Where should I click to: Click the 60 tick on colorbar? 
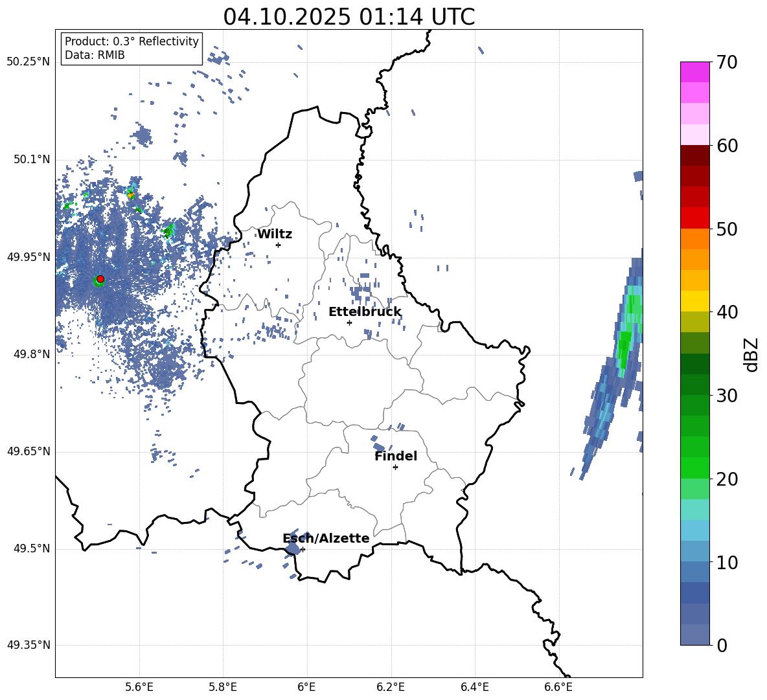727,146
